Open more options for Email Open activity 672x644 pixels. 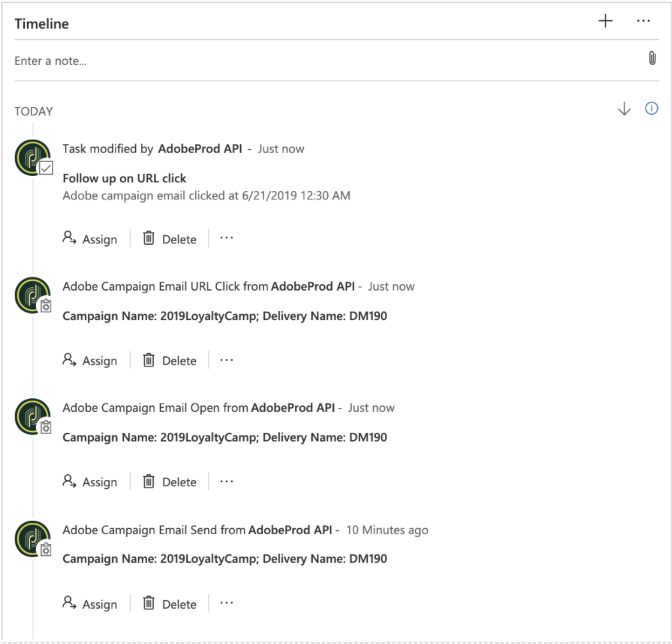227,481
